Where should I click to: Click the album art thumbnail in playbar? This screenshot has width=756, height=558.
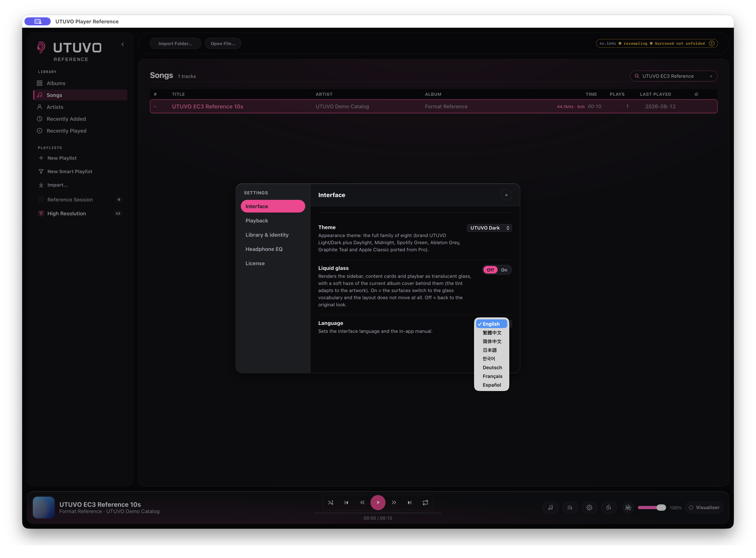43,507
